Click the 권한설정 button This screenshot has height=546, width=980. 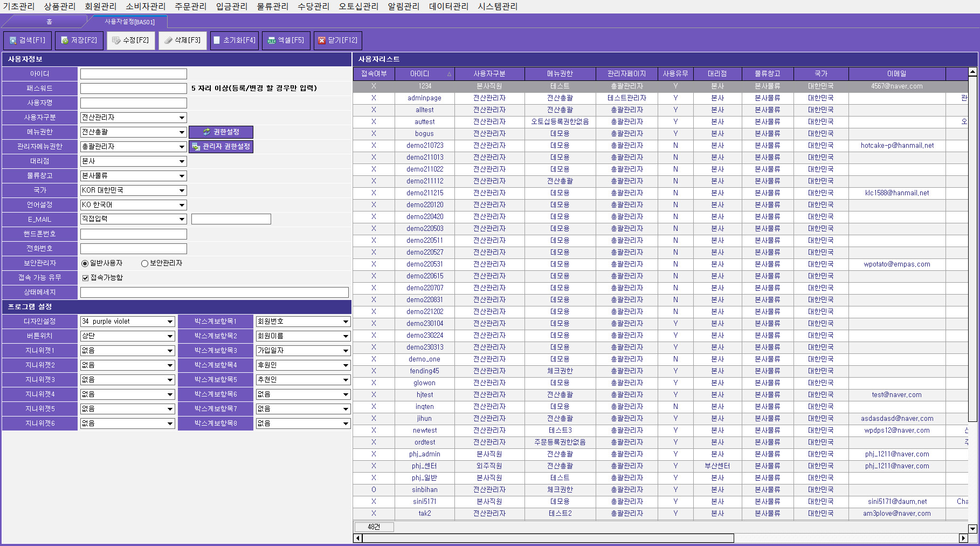coord(220,132)
